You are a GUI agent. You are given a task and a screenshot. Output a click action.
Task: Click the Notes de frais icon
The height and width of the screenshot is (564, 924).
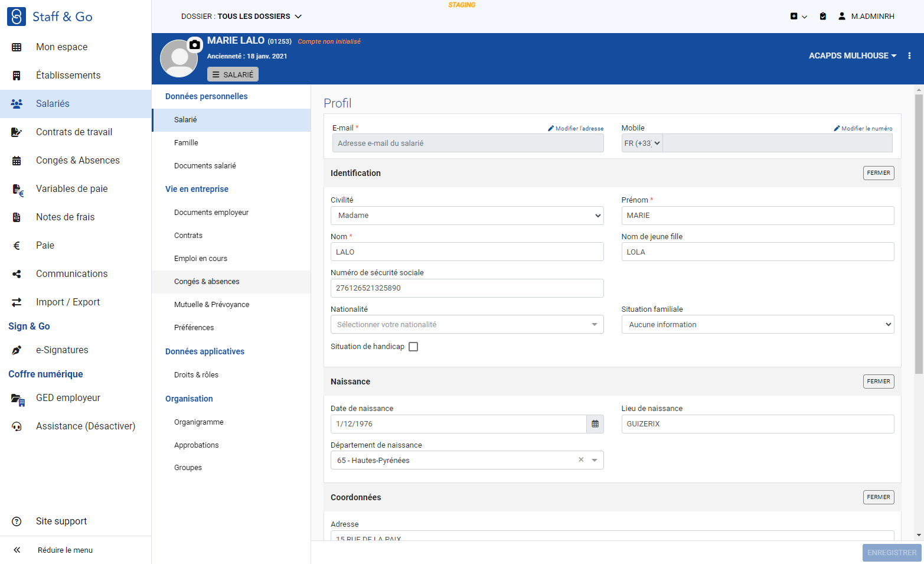tap(17, 217)
